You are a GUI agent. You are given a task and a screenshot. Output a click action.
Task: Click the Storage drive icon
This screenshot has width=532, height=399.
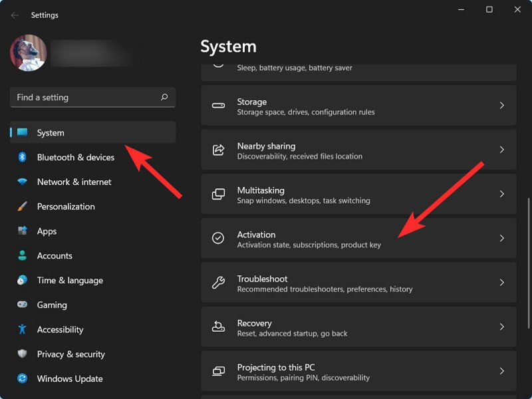(x=217, y=105)
